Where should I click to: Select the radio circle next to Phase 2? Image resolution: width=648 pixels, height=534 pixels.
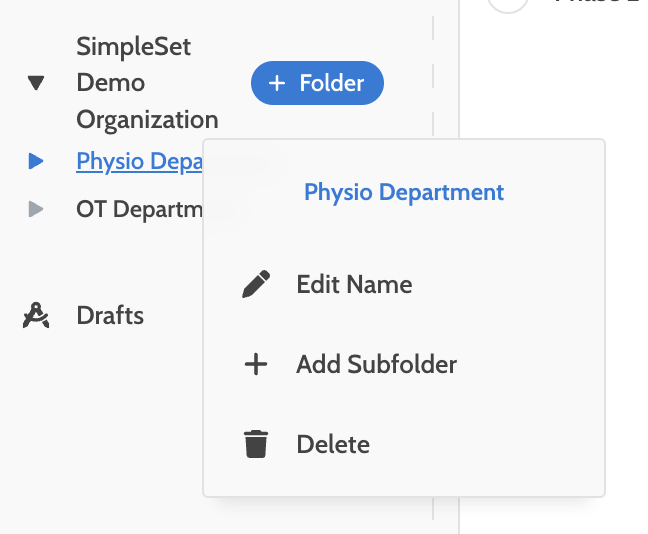(508, 3)
